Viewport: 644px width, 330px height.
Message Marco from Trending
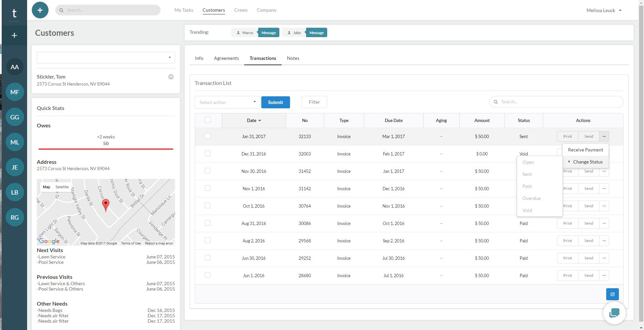click(x=268, y=33)
